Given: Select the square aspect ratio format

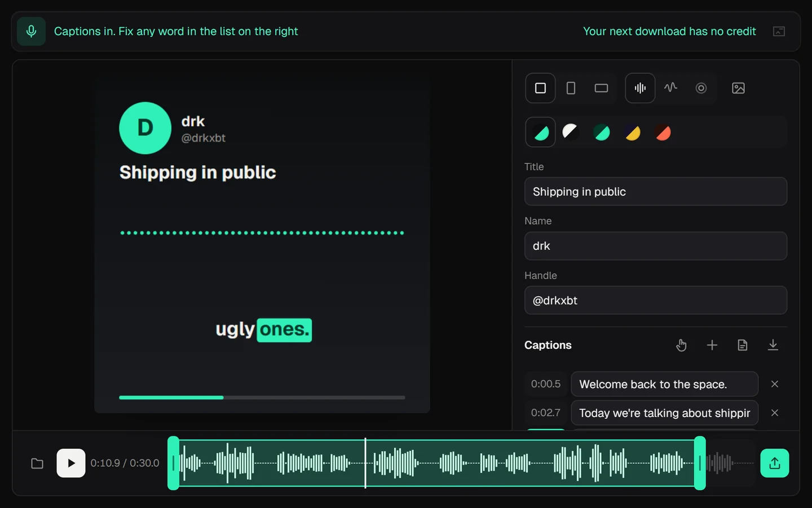Looking at the screenshot, I should (x=540, y=88).
